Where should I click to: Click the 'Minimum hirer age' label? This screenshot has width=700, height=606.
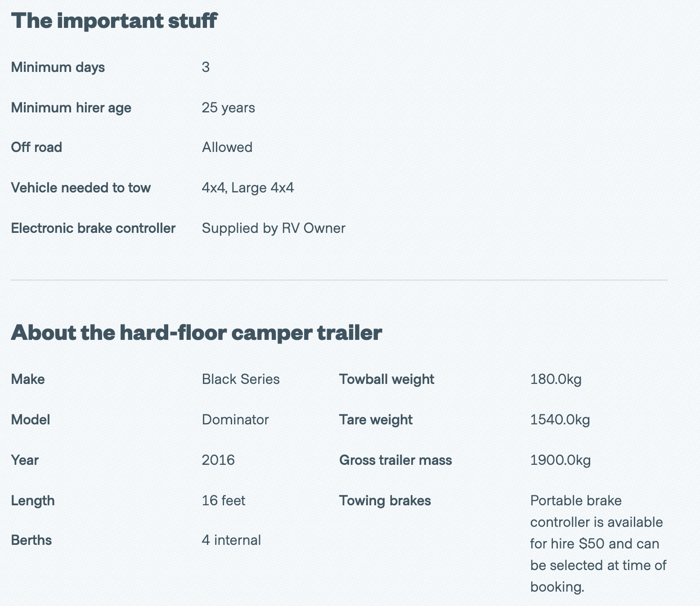71,108
